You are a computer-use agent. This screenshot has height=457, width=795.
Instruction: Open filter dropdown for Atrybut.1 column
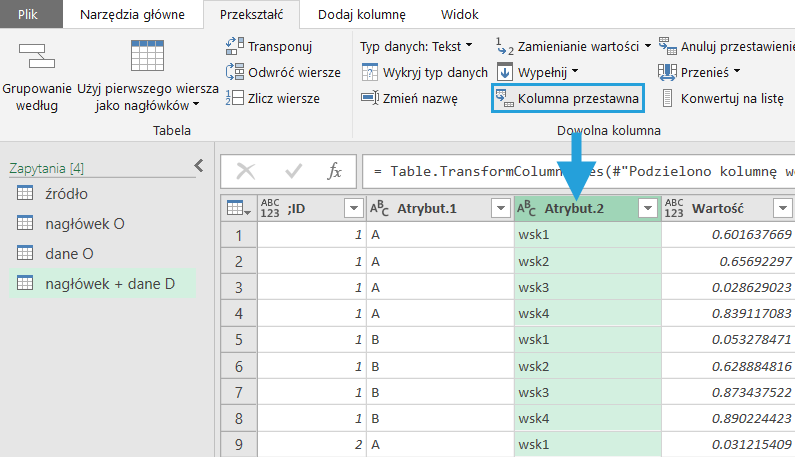coord(500,208)
